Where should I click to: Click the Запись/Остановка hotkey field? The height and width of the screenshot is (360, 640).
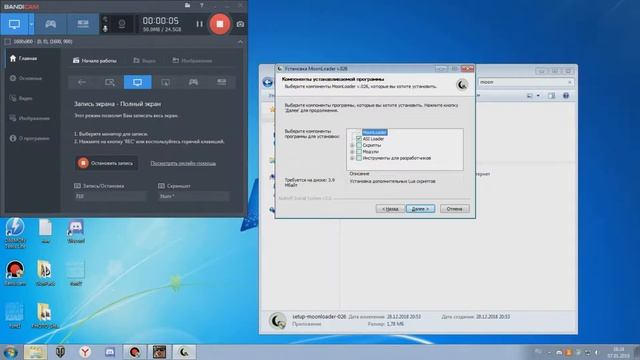pos(110,196)
